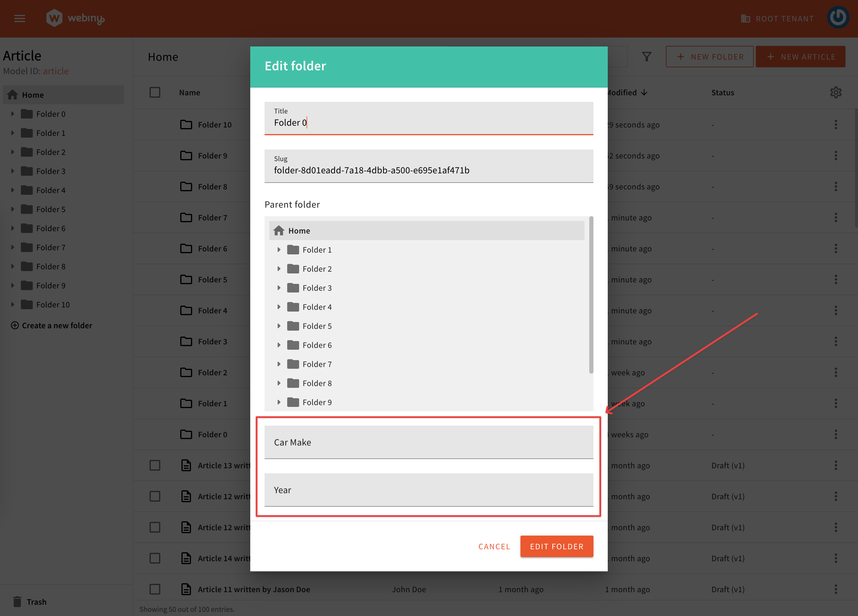Image resolution: width=858 pixels, height=616 pixels.
Task: Expand Folder 3 in the sidebar tree
Action: pyautogui.click(x=13, y=171)
